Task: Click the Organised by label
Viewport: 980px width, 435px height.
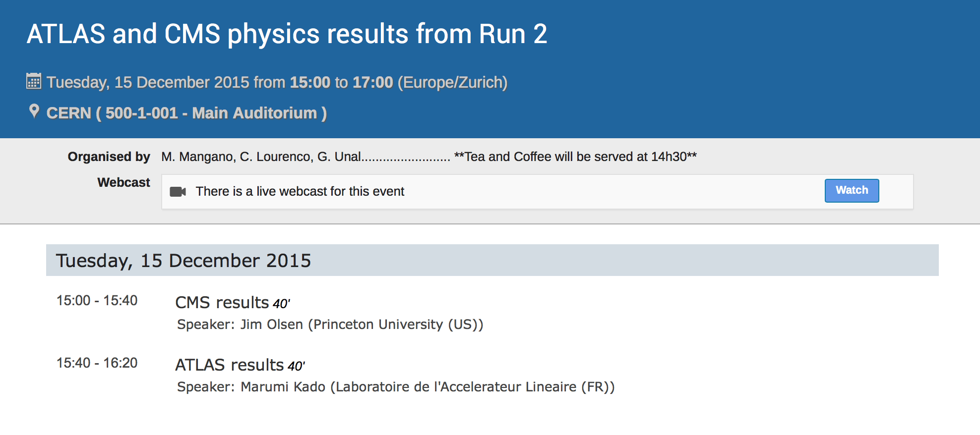Action: pos(109,157)
